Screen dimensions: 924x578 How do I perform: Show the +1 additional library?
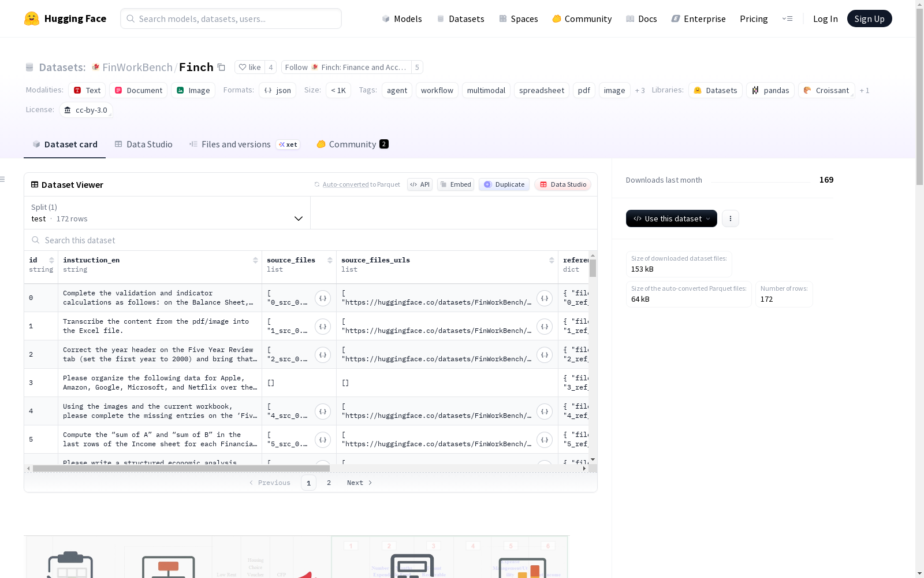865,90
